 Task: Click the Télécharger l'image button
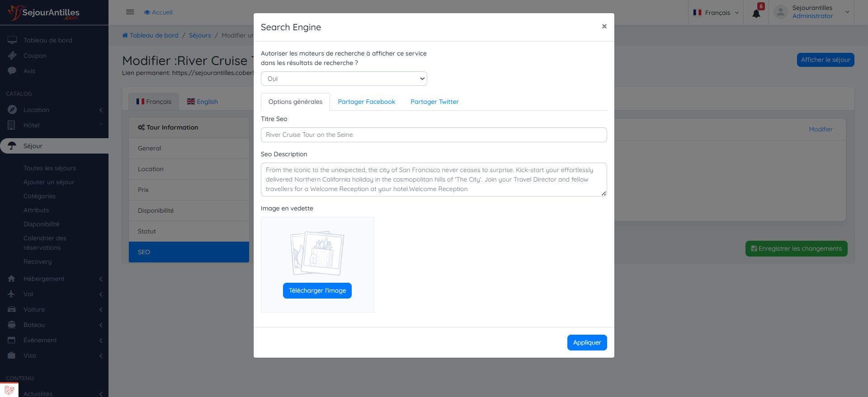coord(317,290)
